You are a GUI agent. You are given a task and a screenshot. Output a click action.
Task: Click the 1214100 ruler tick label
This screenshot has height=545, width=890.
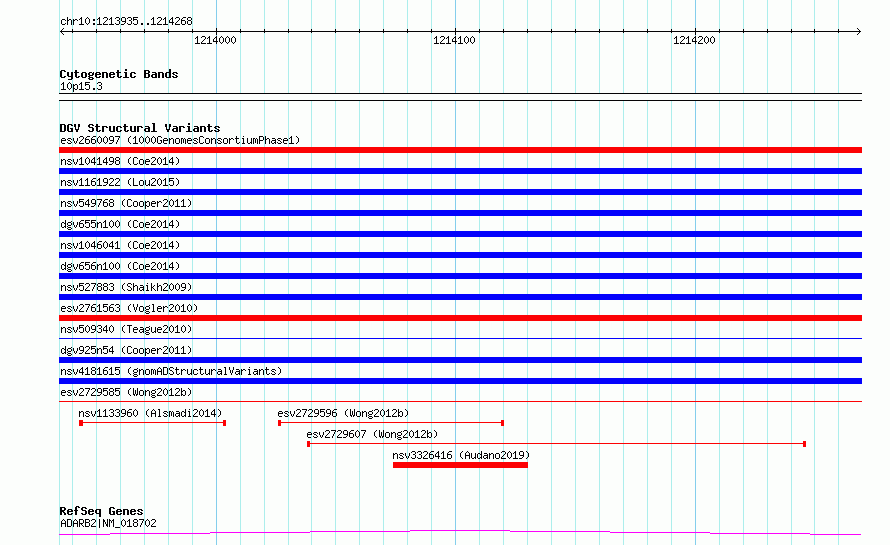tap(454, 40)
